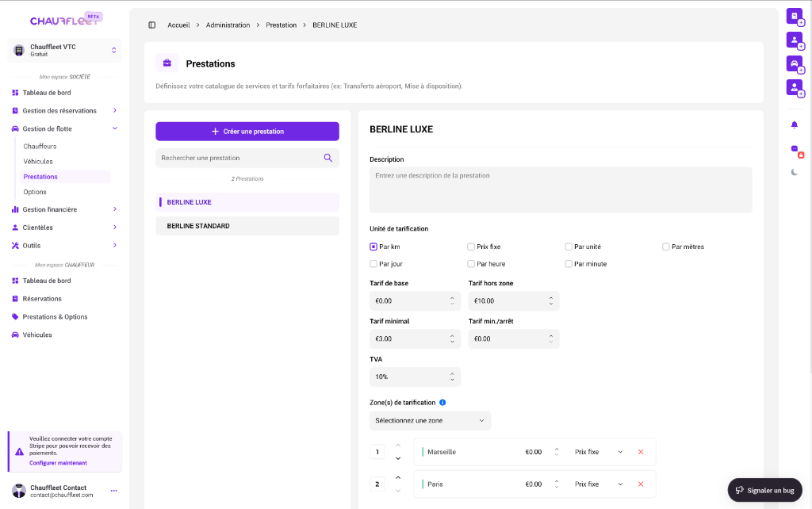Select the Par km tarification radio
The image size is (812, 509).
(373, 247)
